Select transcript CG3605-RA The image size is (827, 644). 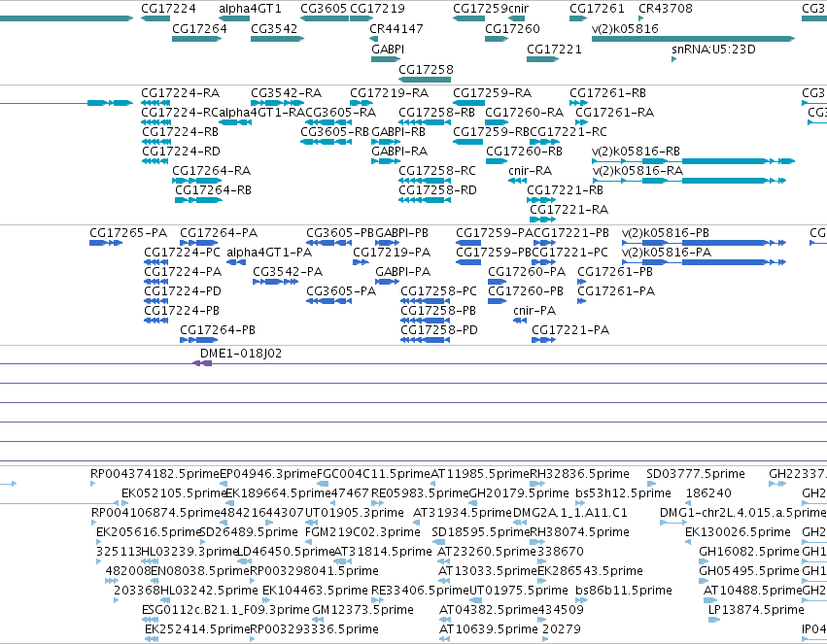click(329, 122)
